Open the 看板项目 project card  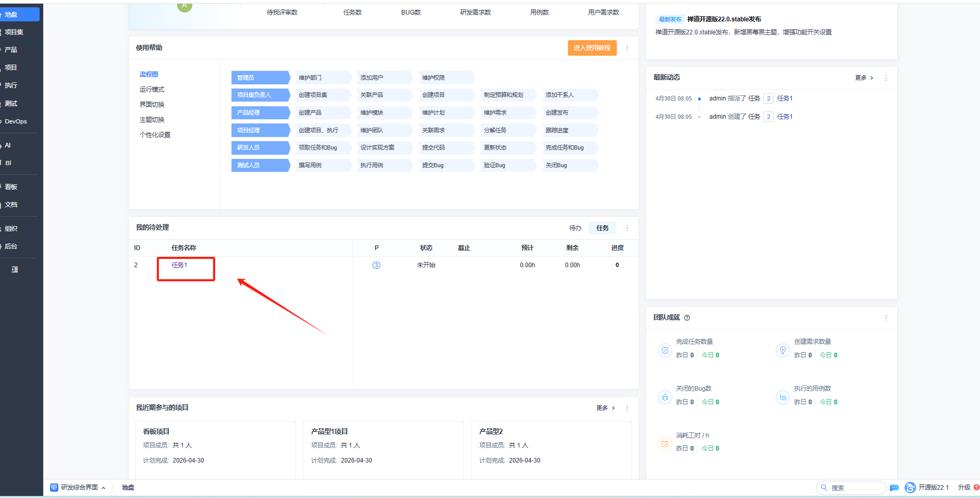[x=216, y=450]
